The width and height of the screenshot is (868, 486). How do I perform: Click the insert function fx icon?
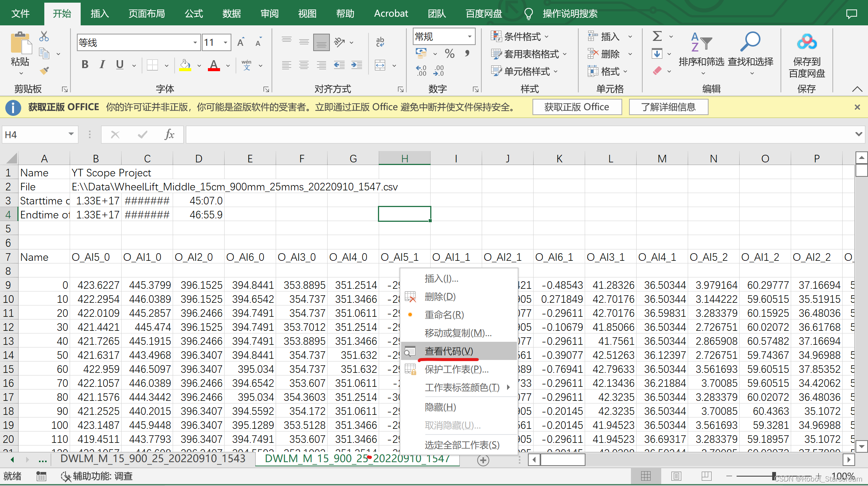(169, 135)
